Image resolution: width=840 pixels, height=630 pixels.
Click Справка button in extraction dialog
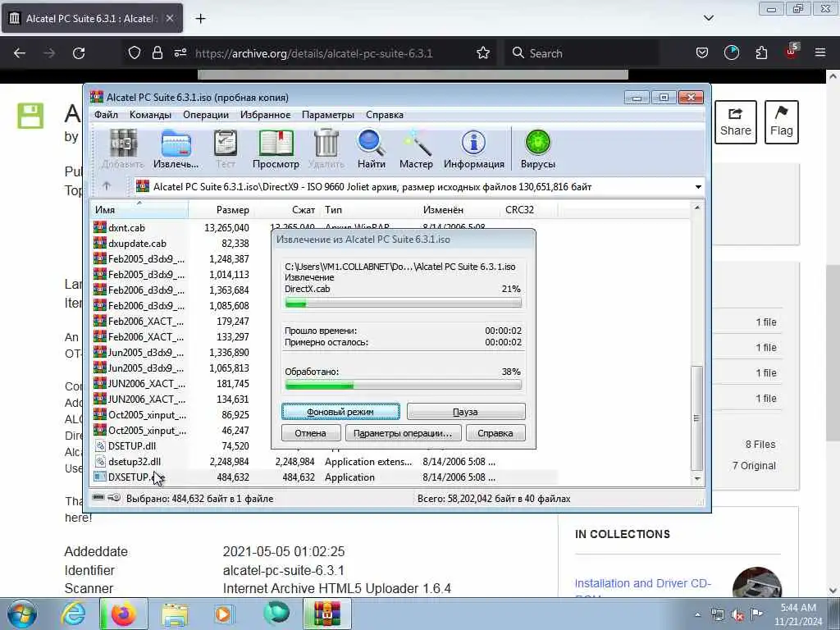(x=495, y=433)
